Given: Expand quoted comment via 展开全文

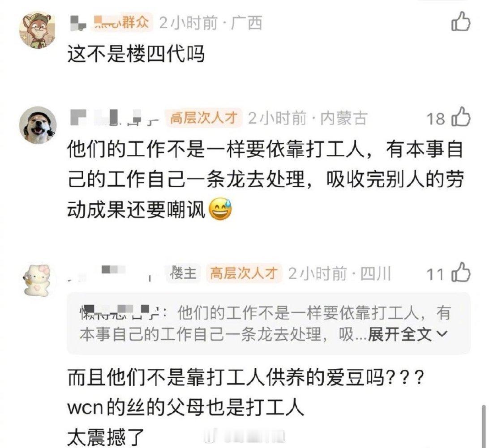Looking at the screenshot, I should (399, 334).
